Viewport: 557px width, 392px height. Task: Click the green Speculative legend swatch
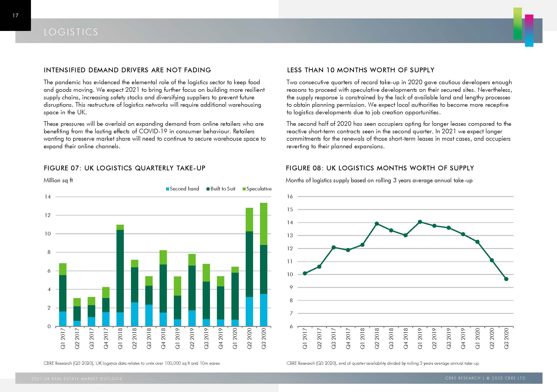click(x=244, y=189)
